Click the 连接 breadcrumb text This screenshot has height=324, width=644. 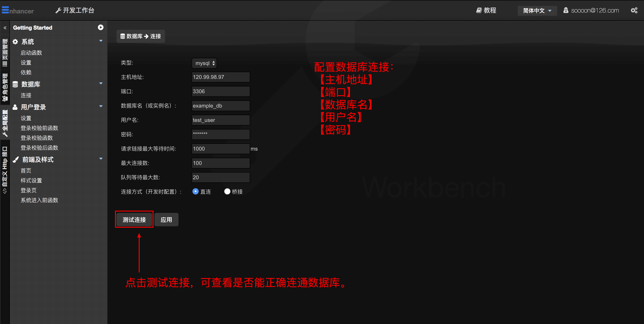coord(156,36)
